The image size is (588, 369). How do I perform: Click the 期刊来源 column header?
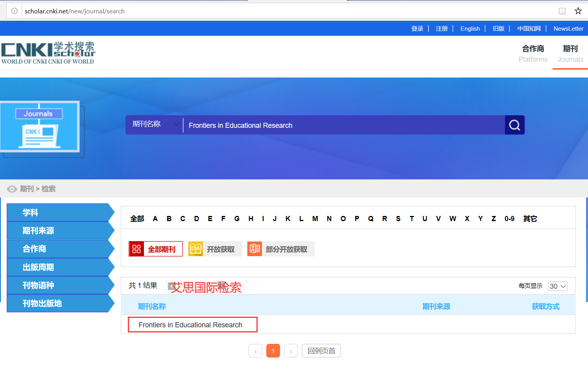pyautogui.click(x=436, y=306)
